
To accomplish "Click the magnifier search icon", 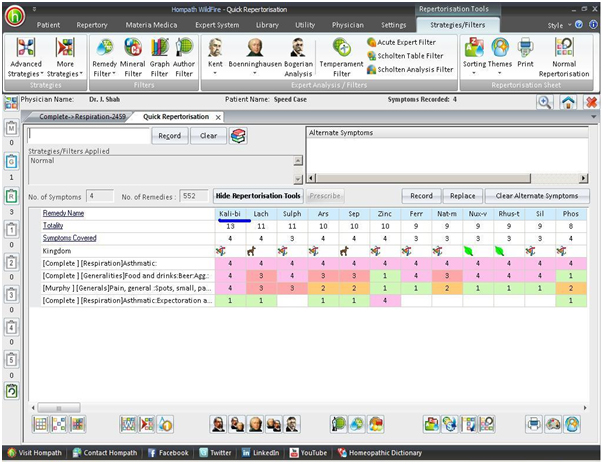I will click(x=545, y=102).
